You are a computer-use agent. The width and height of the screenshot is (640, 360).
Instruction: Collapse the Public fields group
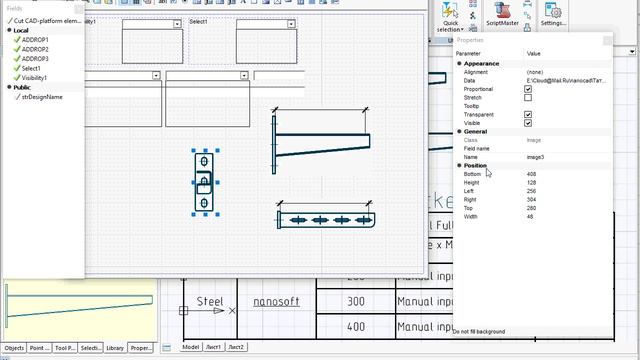click(x=9, y=87)
